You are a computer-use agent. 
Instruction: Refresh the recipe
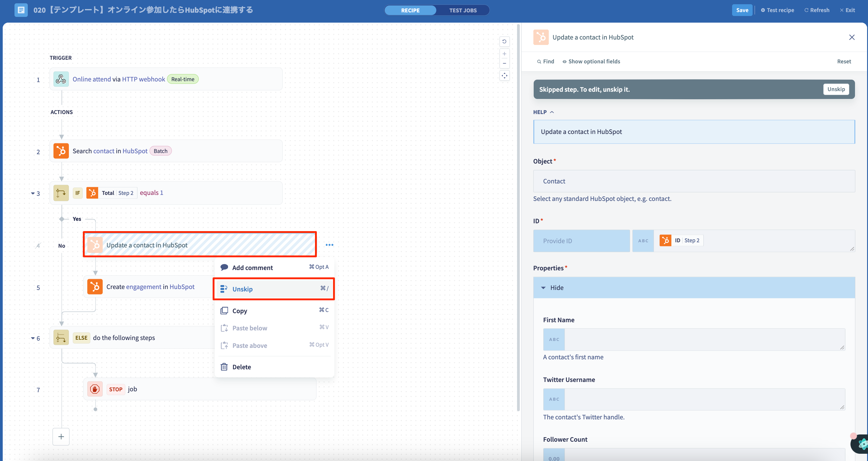[x=817, y=10]
